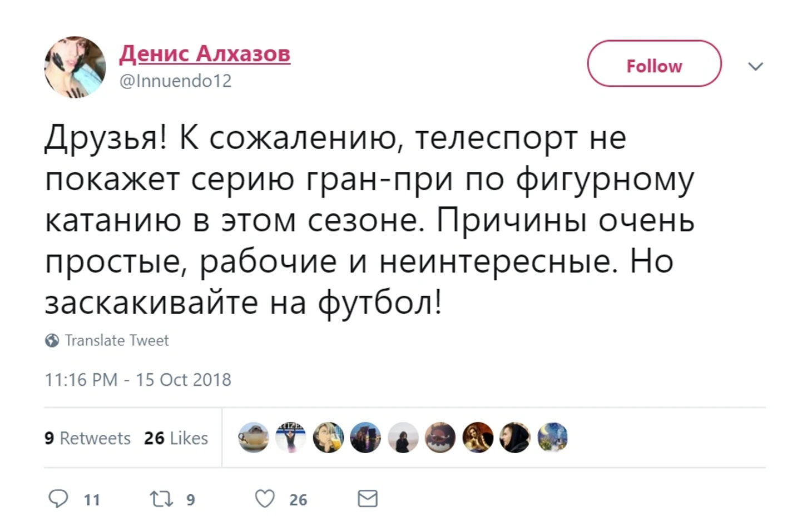Viewport: 812px width, 531px height.
Task: Open the last liker avatar in the row
Action: (x=553, y=437)
